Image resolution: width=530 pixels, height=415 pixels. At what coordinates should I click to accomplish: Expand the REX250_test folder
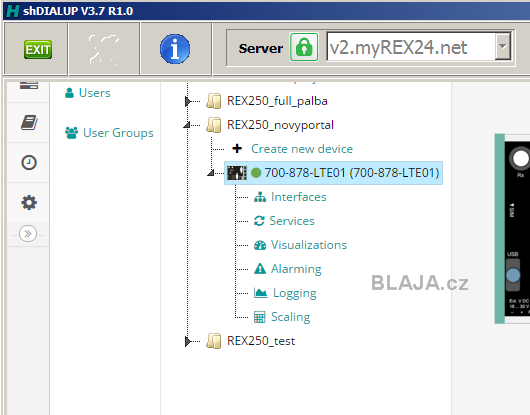pyautogui.click(x=188, y=341)
